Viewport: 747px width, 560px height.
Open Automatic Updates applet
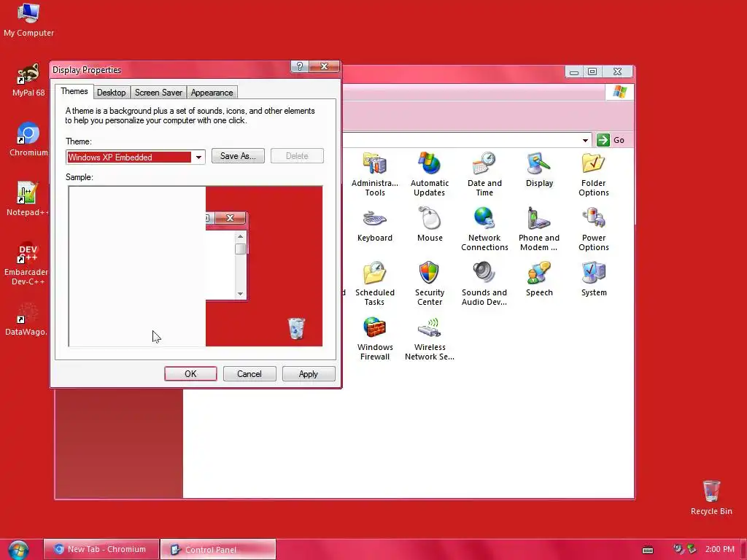click(x=429, y=174)
